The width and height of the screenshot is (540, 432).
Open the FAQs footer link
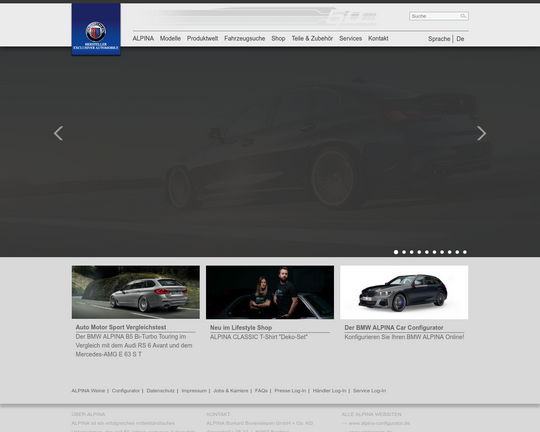pos(261,391)
